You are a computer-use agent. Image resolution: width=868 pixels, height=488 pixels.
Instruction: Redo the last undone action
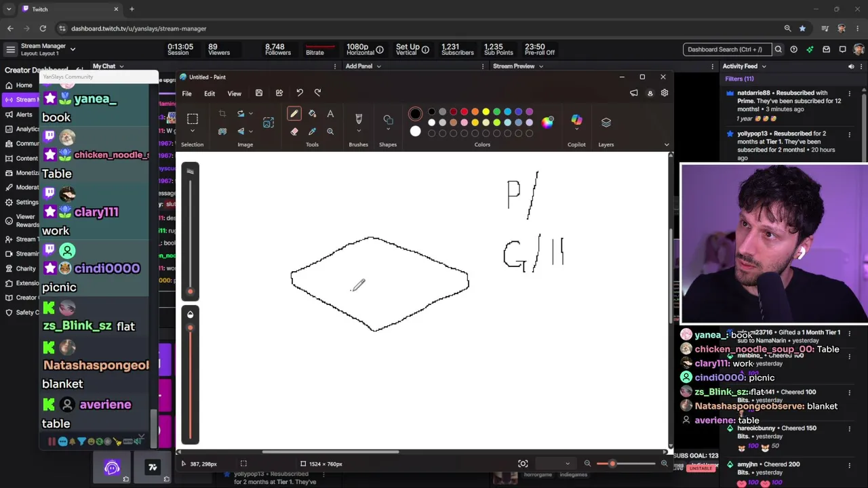pyautogui.click(x=317, y=93)
